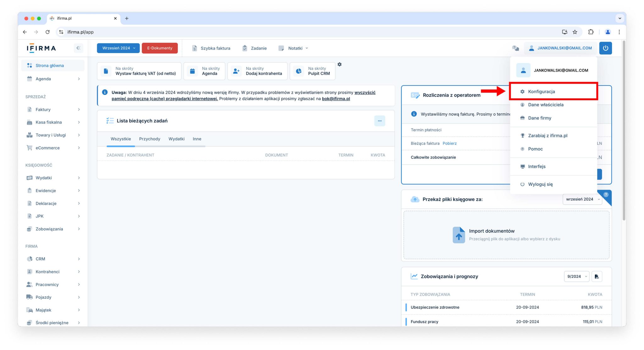Screen dimensions: 644x350
Task: Open the Notatki dropdown
Action: (x=293, y=48)
